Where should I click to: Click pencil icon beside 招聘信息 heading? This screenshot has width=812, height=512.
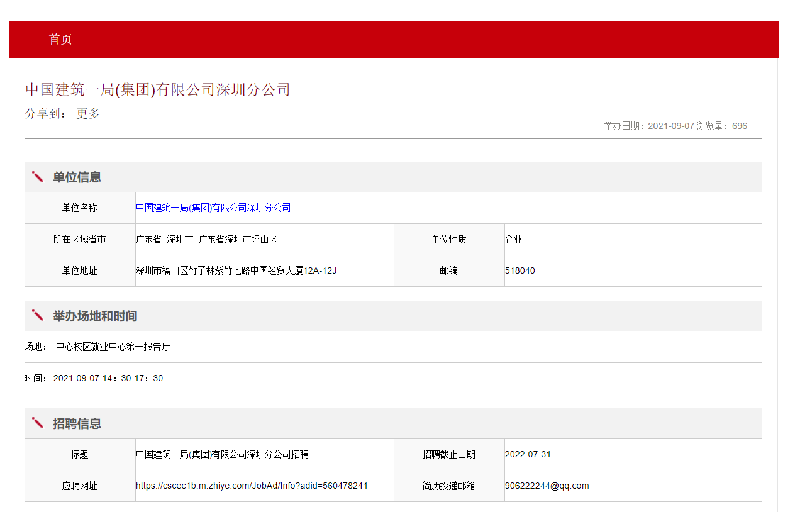(38, 423)
